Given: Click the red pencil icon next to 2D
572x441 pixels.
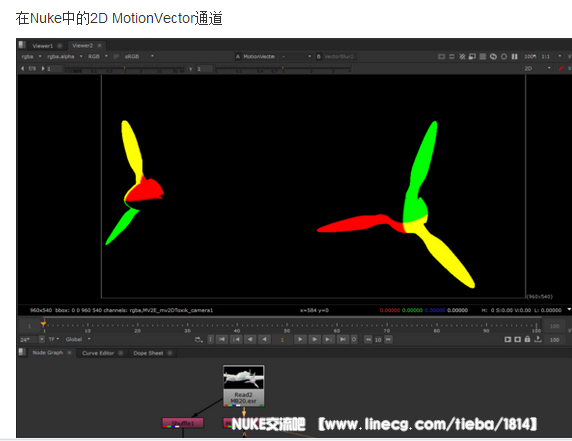Looking at the screenshot, I should (x=561, y=68).
